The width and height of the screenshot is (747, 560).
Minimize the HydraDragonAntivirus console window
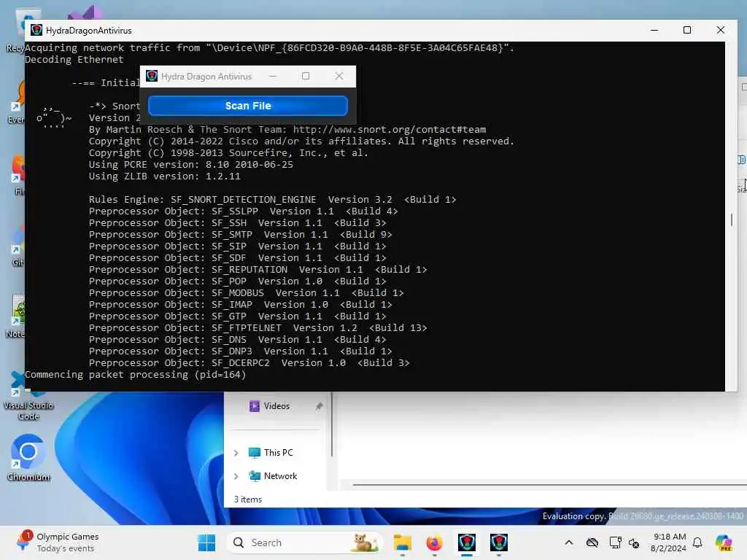(654, 30)
